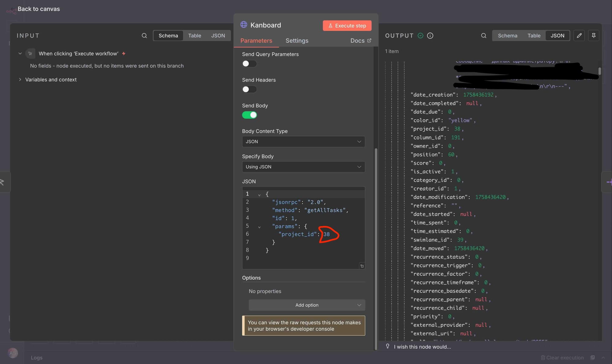Click the edit output pencil icon
The image size is (612, 364).
pos(579,35)
